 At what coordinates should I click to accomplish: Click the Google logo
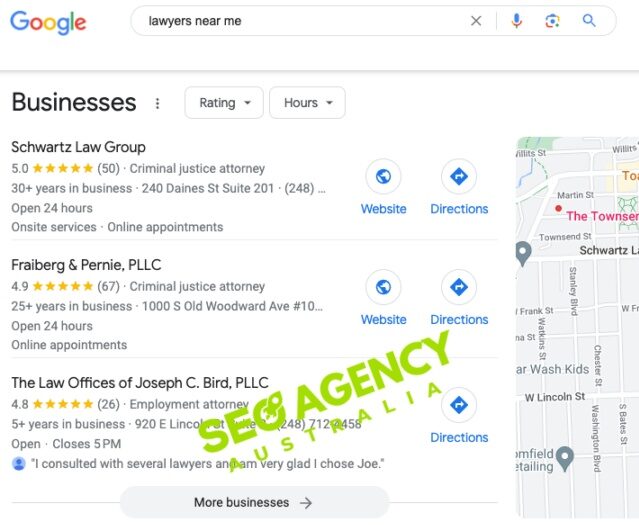[48, 23]
